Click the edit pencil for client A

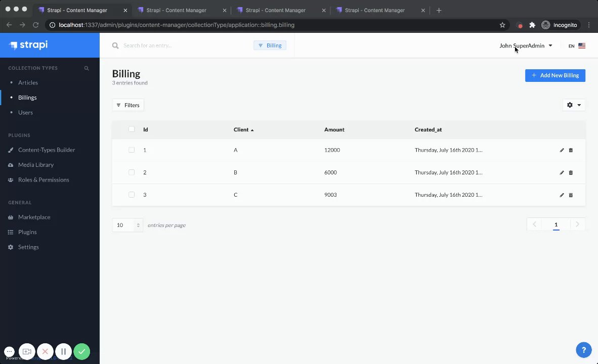pos(562,150)
